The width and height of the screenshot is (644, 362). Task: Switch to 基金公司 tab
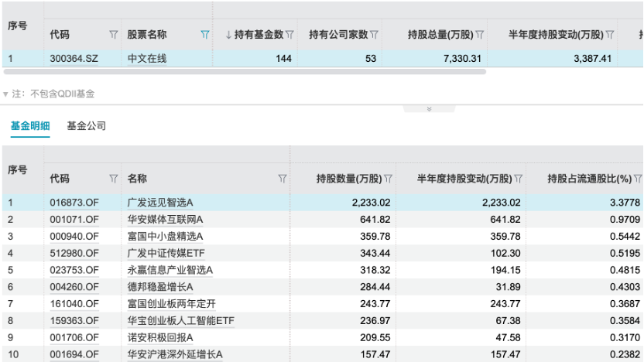pyautogui.click(x=86, y=126)
